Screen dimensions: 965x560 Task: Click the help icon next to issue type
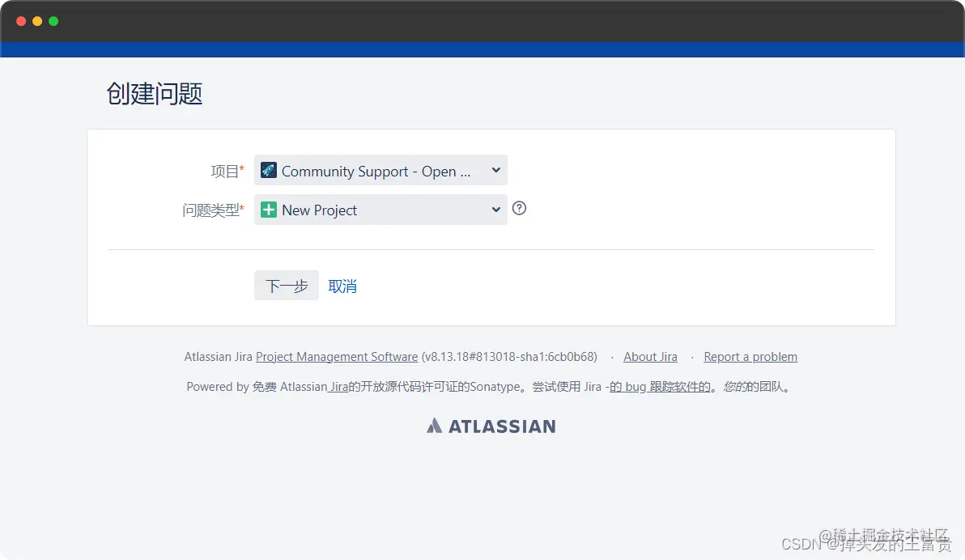click(x=520, y=208)
